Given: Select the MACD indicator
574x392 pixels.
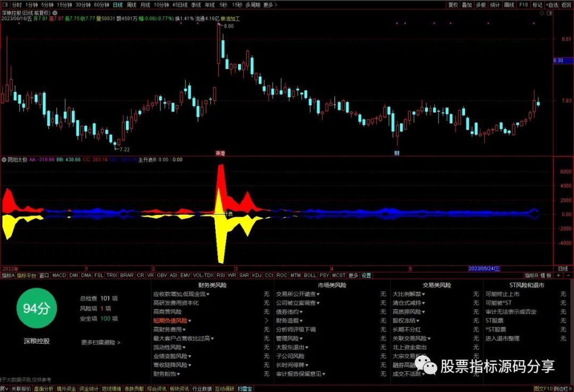Looking at the screenshot, I should point(59,275).
